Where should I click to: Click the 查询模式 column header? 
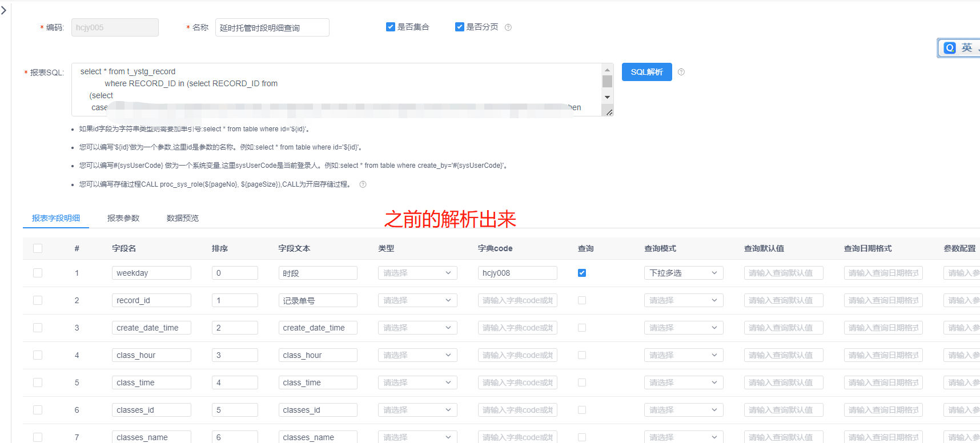coord(660,248)
